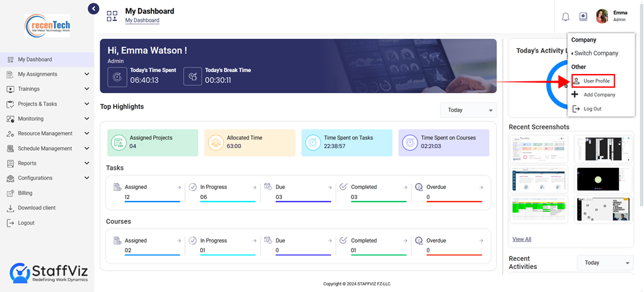The height and width of the screenshot is (292, 644).
Task: Select Switch Company menu item
Action: pos(594,54)
